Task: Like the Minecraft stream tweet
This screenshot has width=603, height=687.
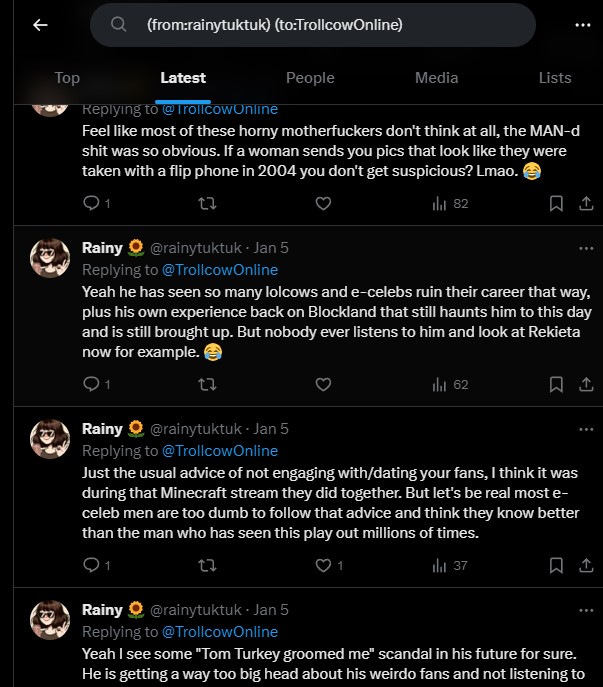Action: pos(323,566)
